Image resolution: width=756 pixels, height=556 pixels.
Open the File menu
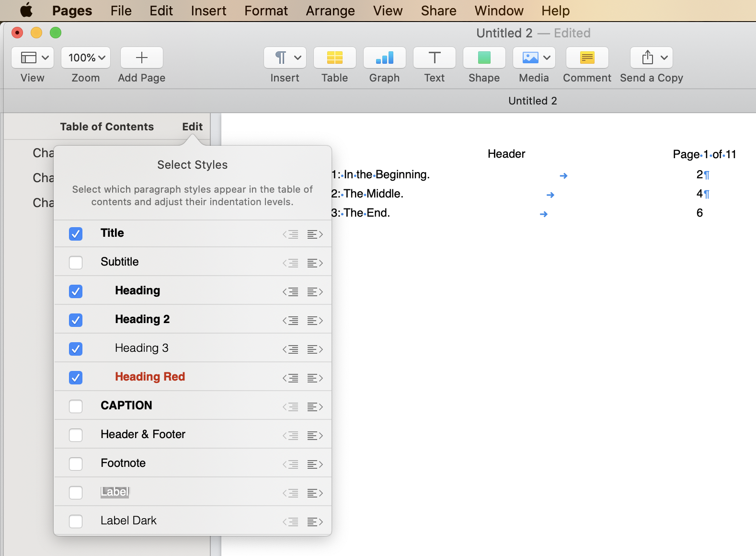121,11
